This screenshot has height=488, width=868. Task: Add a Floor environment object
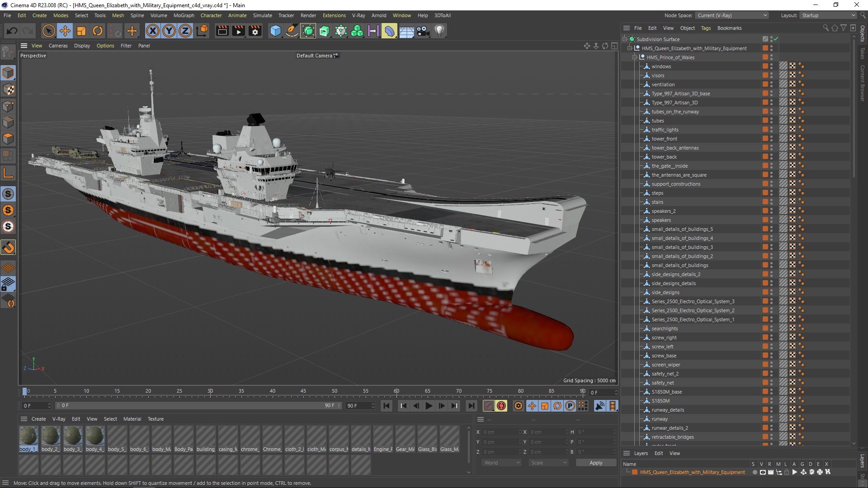point(406,31)
